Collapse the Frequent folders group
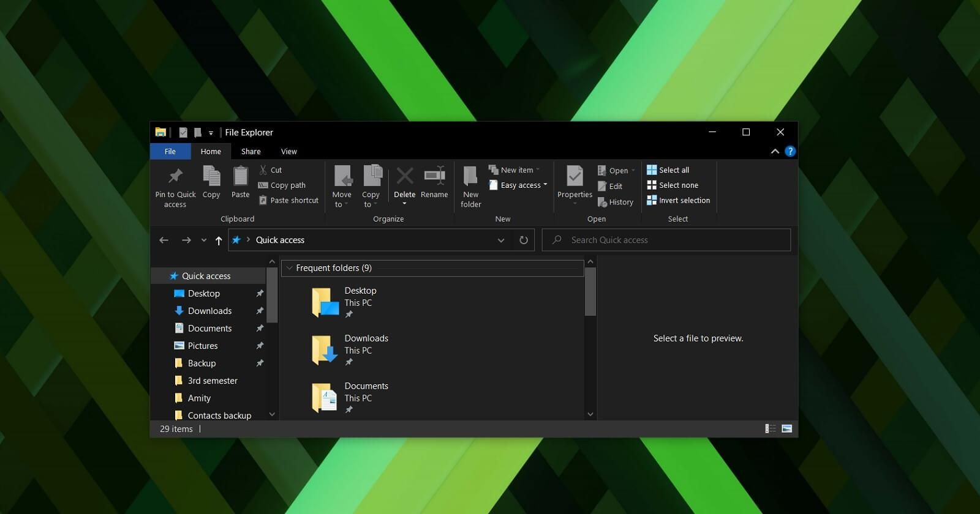The height and width of the screenshot is (514, 980). tap(290, 268)
